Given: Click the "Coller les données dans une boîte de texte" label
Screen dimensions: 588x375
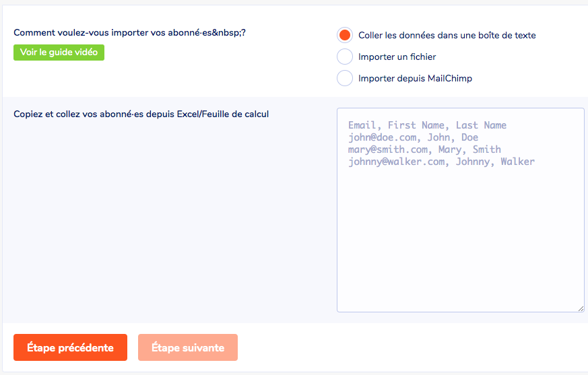Looking at the screenshot, I should click(447, 35).
